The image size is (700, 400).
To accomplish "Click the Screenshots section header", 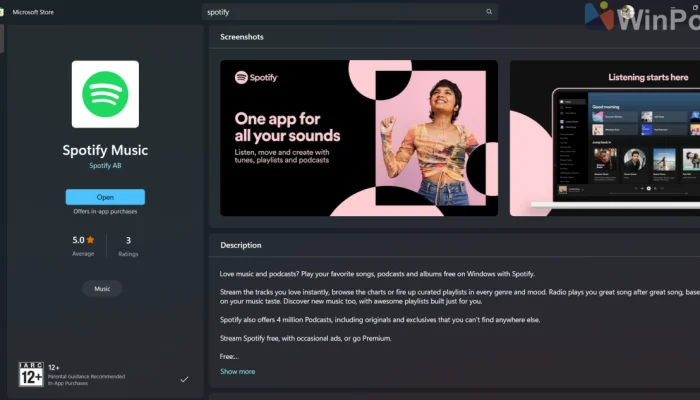I will pos(242,36).
